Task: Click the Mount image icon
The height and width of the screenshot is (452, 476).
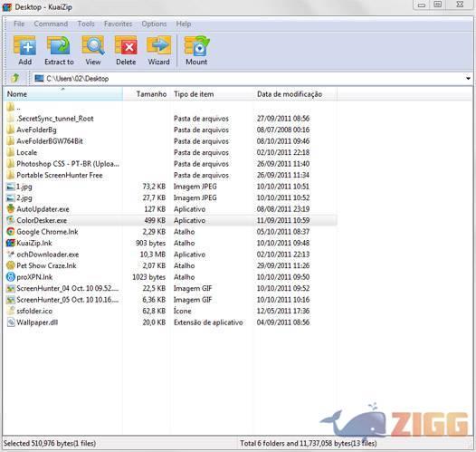Action: [196, 51]
